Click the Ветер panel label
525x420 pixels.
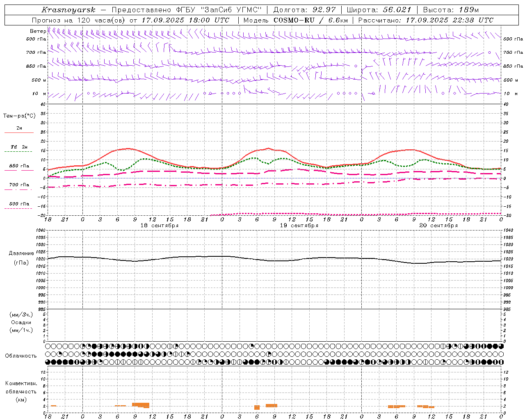click(38, 31)
